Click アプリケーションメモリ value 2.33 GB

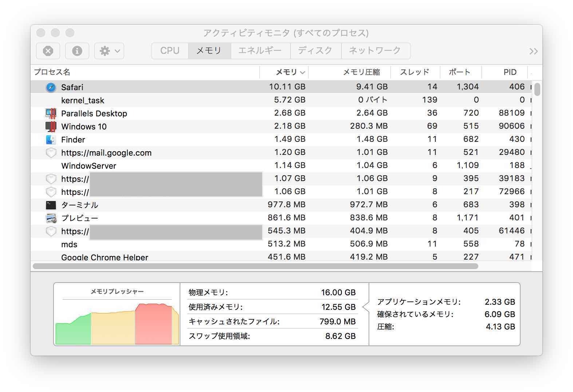pos(500,302)
